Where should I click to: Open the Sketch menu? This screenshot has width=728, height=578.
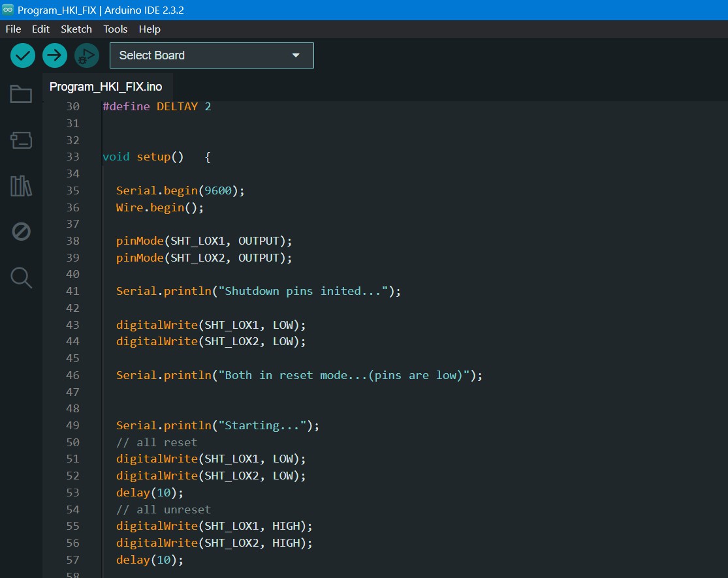click(76, 29)
